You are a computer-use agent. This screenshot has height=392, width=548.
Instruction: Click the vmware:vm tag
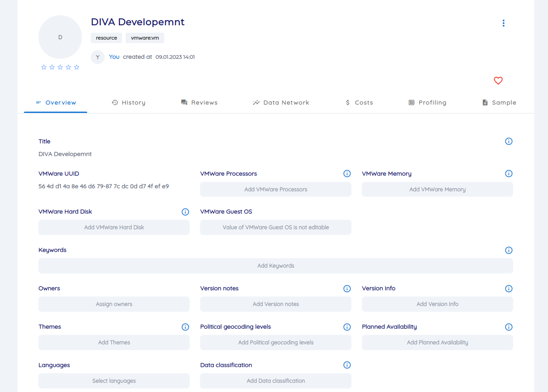pyautogui.click(x=145, y=38)
